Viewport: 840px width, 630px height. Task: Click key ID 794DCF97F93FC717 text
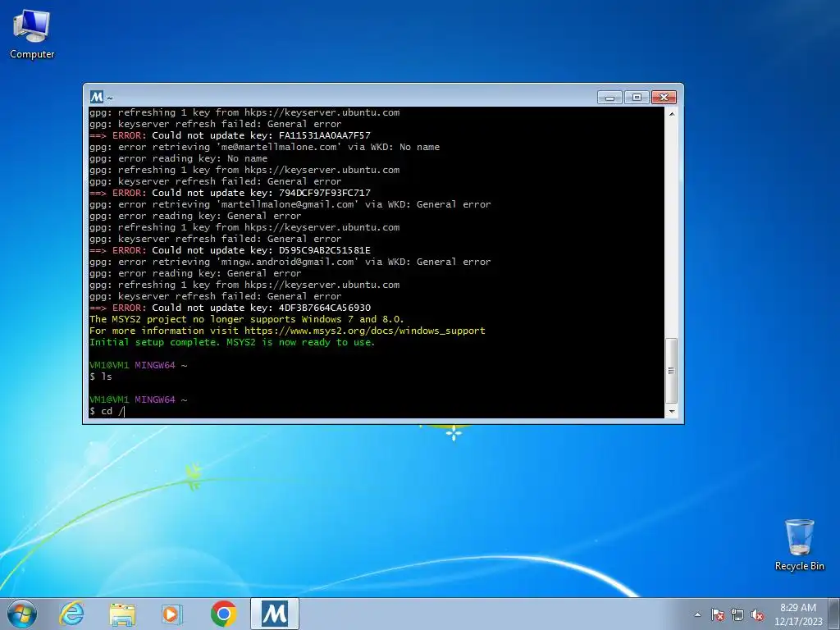click(x=325, y=193)
